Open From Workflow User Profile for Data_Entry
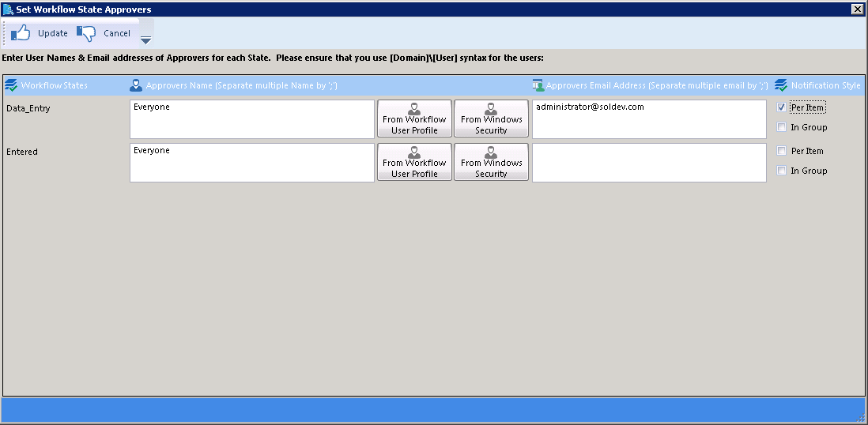The height and width of the screenshot is (425, 868). click(x=414, y=118)
